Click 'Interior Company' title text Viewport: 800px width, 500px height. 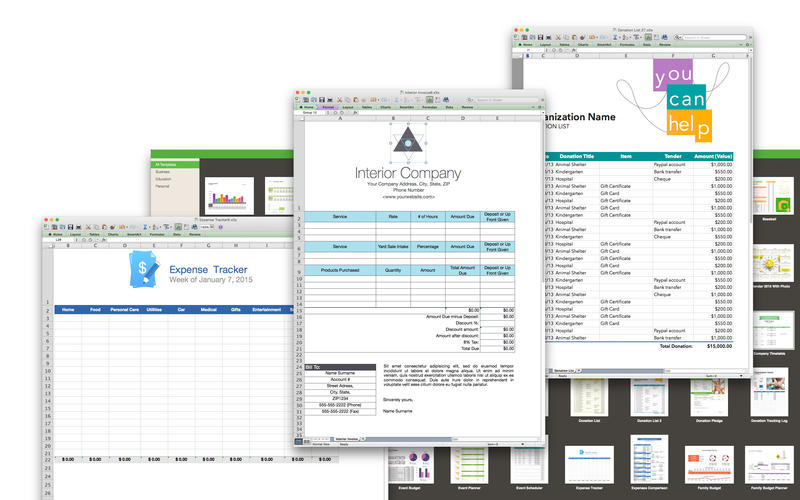(x=408, y=173)
